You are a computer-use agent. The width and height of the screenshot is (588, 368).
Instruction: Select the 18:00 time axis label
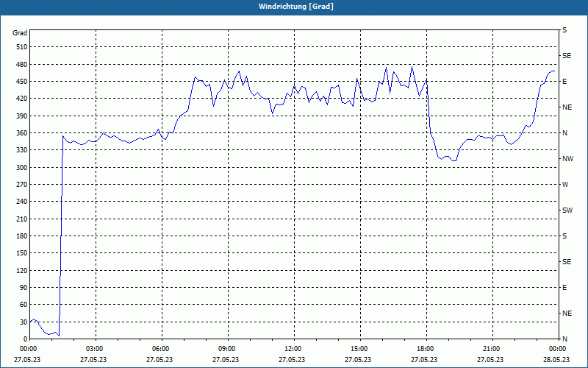(x=426, y=349)
